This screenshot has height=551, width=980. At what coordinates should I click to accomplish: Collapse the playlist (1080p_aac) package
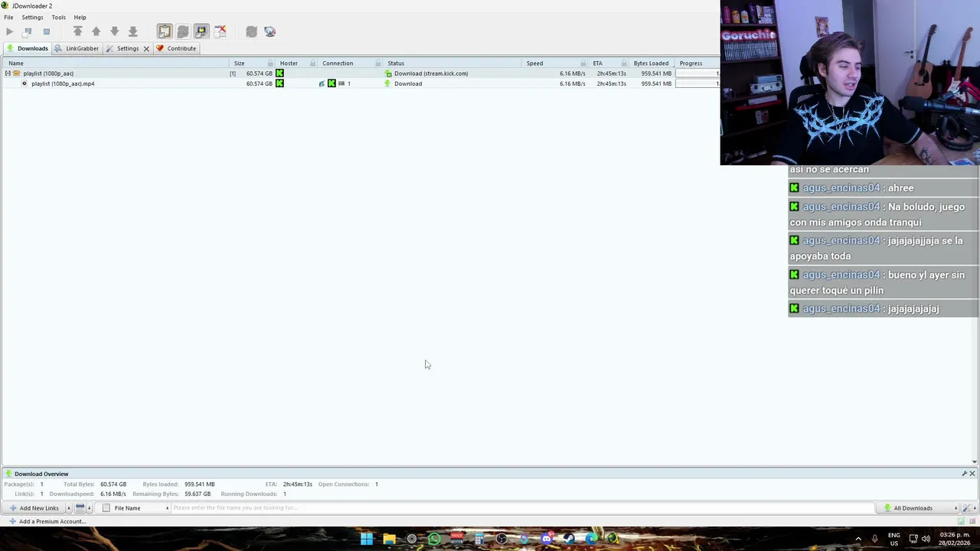pyautogui.click(x=8, y=73)
